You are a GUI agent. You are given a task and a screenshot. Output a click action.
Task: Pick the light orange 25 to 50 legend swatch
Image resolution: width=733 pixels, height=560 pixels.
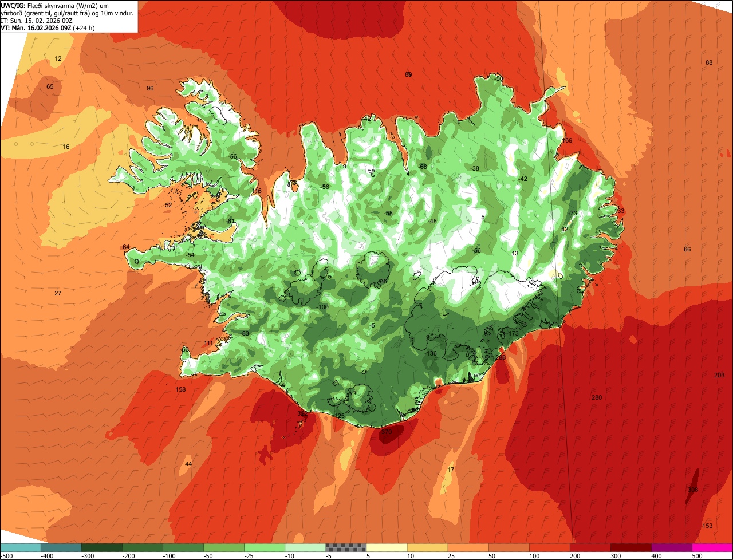(x=467, y=547)
